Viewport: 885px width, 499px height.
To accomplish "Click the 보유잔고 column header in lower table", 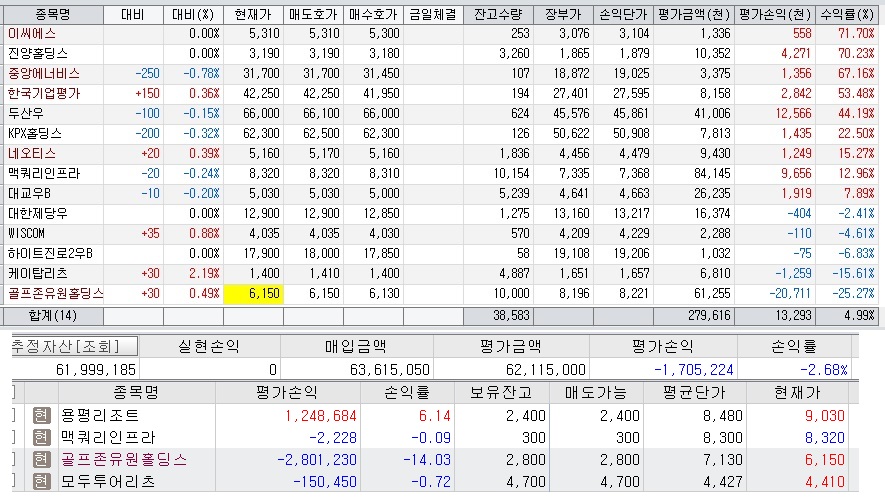I will pos(501,392).
